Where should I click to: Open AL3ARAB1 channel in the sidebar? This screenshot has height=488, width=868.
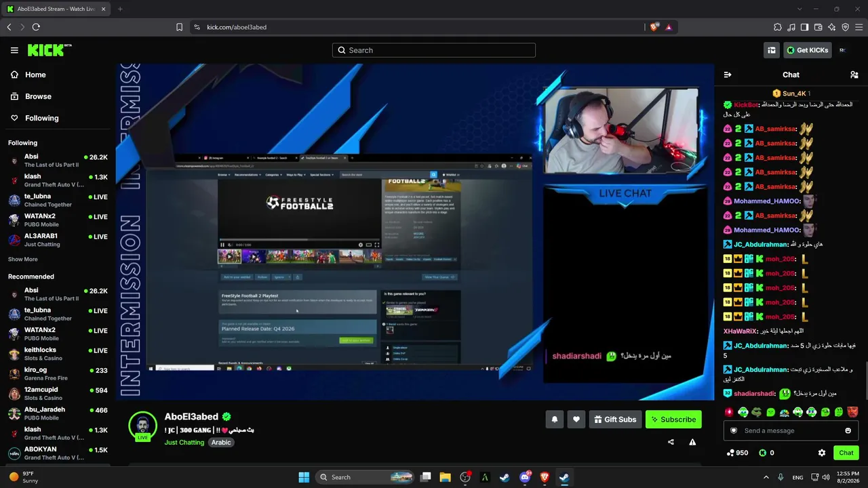pos(58,240)
